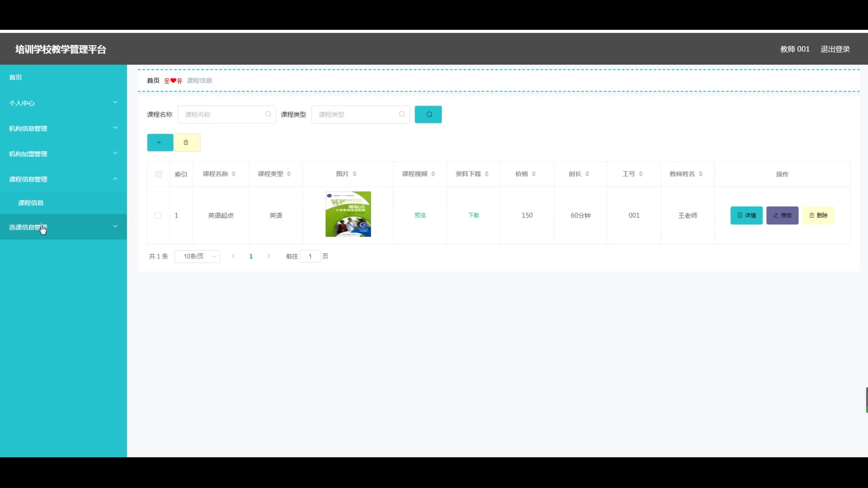Click magnifier icon in 课程名称 field
Viewport: 868px width, 488px height.
(x=268, y=114)
